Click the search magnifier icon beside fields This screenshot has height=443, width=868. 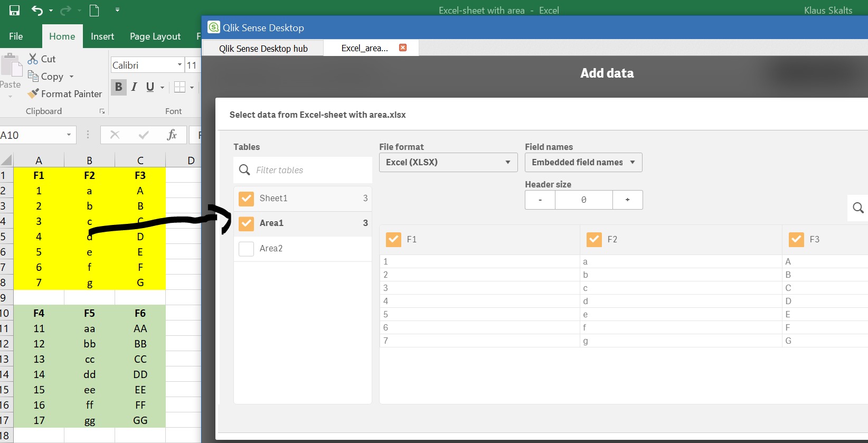coord(858,208)
